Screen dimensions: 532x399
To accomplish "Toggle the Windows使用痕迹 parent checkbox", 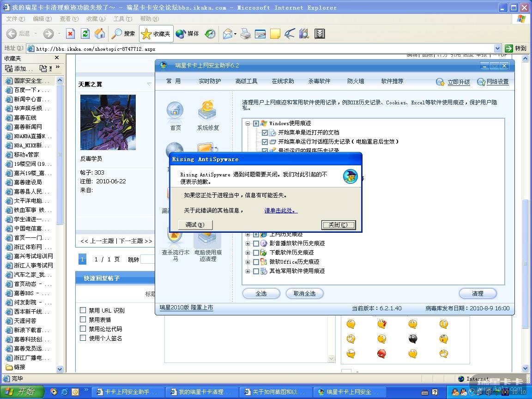I will (x=256, y=123).
